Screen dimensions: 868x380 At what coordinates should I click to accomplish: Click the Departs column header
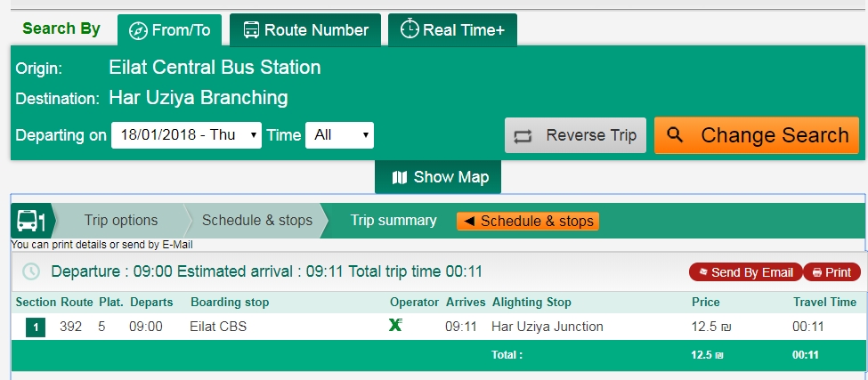click(151, 302)
